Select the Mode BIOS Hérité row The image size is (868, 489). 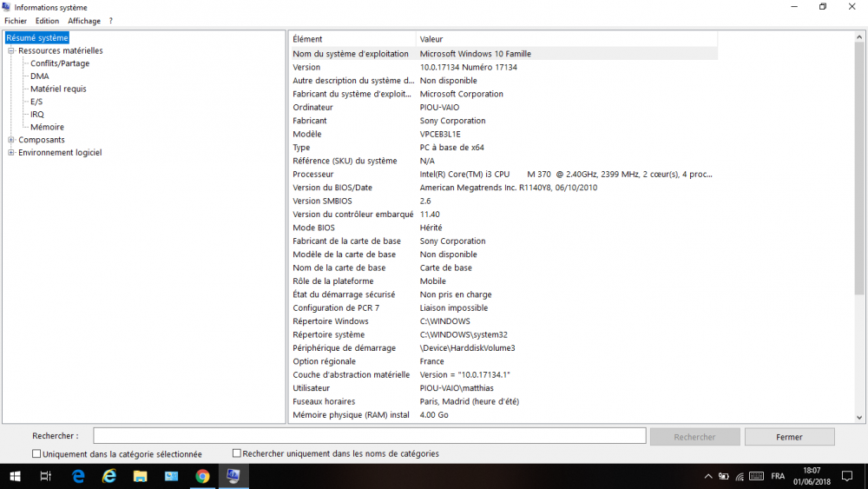click(x=503, y=228)
